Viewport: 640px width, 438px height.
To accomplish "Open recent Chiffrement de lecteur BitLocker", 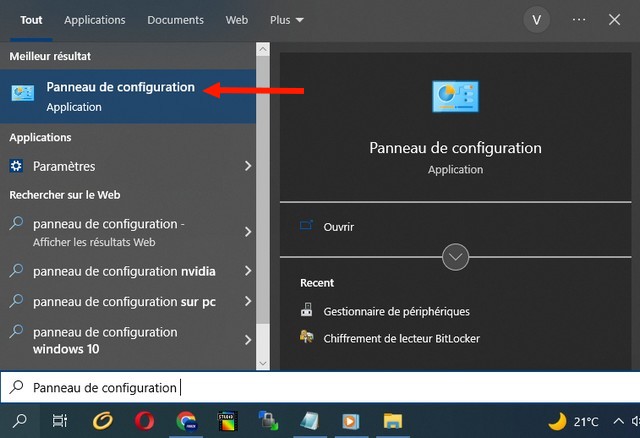I will click(x=401, y=338).
